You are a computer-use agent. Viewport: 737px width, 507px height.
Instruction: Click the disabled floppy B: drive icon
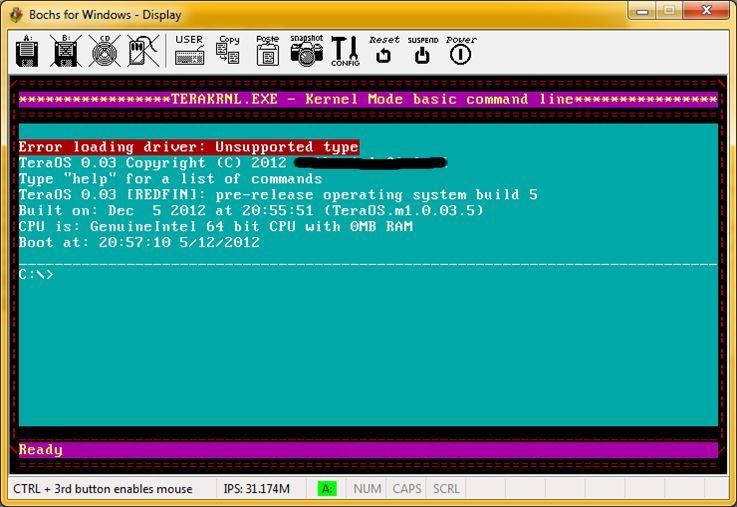point(66,51)
